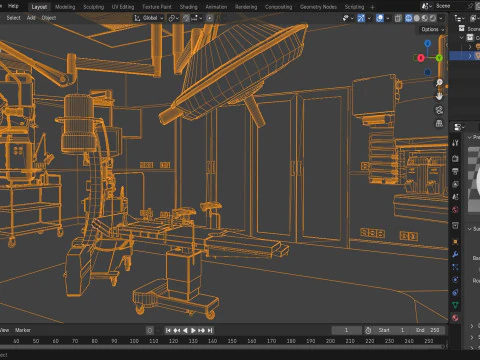Open the Help menu
The height and width of the screenshot is (360, 480).
pyautogui.click(x=13, y=6)
